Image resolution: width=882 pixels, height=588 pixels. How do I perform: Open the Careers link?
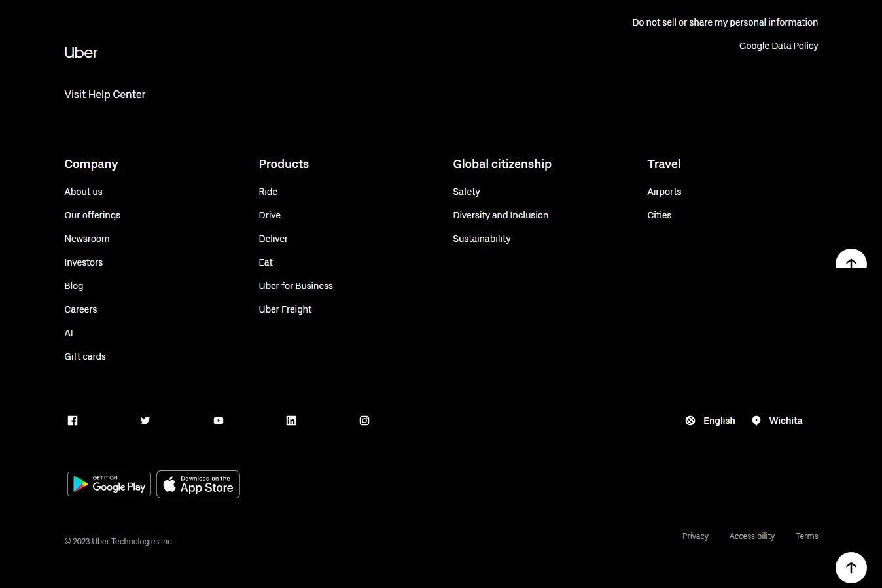tap(80, 309)
